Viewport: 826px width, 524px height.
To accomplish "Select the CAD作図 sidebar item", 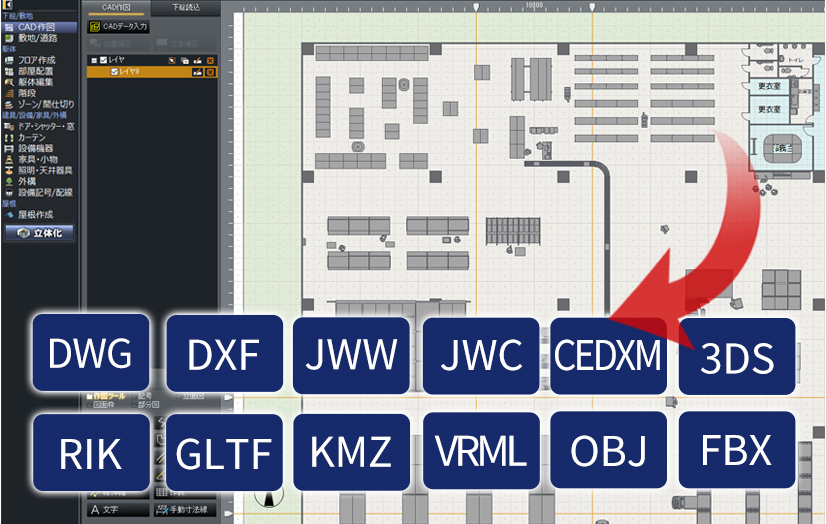I will click(x=38, y=27).
